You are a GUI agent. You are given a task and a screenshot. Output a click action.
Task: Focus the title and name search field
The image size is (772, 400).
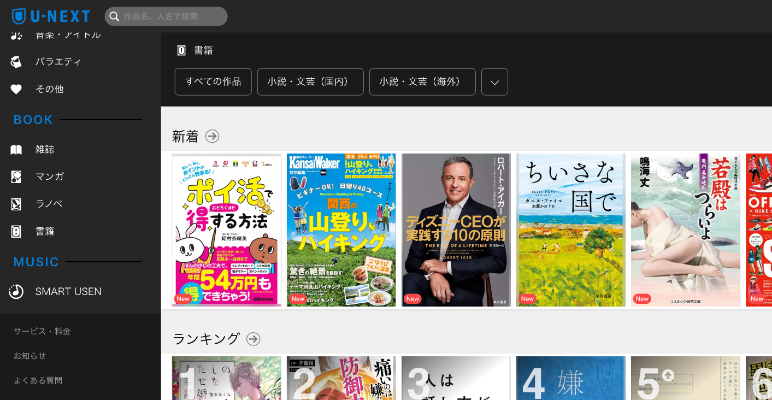(x=166, y=17)
